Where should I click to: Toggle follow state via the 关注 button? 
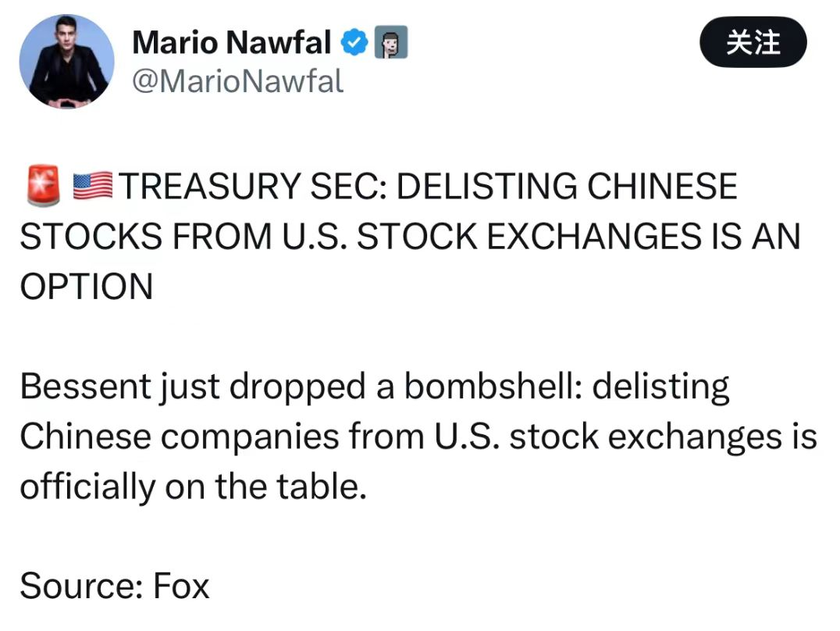tap(753, 43)
